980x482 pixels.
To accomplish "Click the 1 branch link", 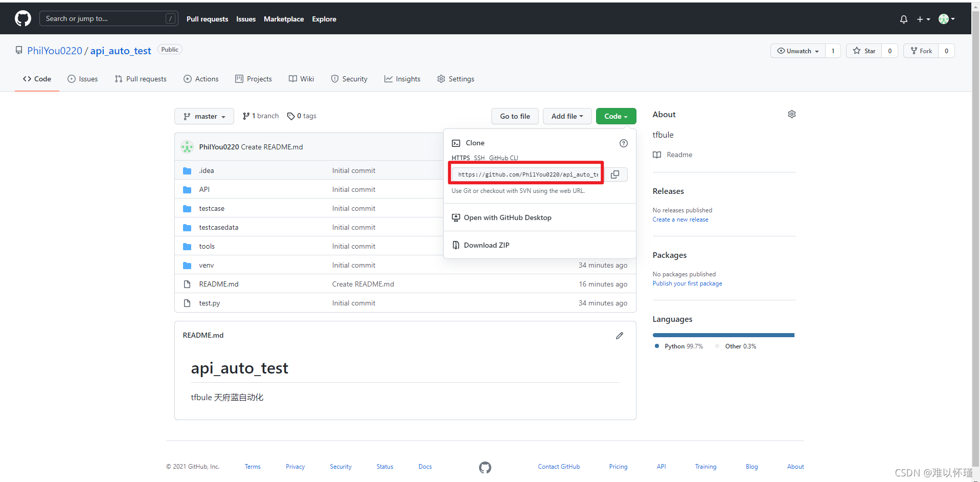I will click(x=261, y=116).
